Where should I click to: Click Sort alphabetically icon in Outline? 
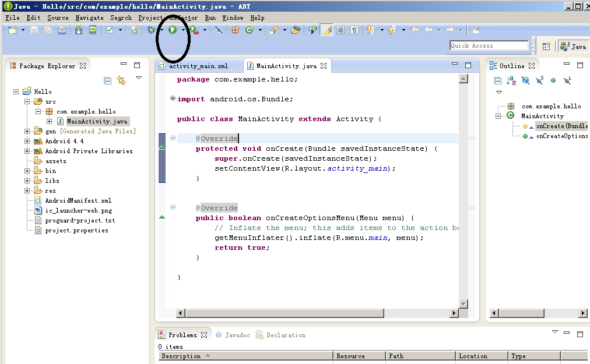point(511,81)
